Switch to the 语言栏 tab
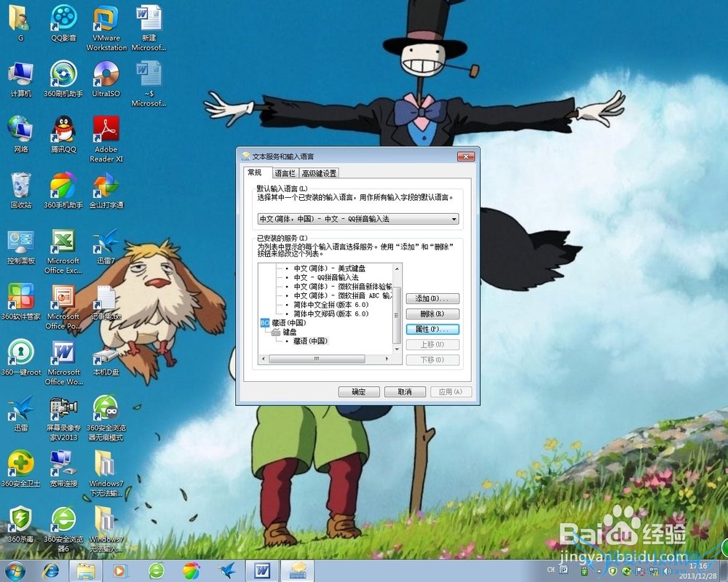Viewport: 728px width, 582px height. pos(285,173)
